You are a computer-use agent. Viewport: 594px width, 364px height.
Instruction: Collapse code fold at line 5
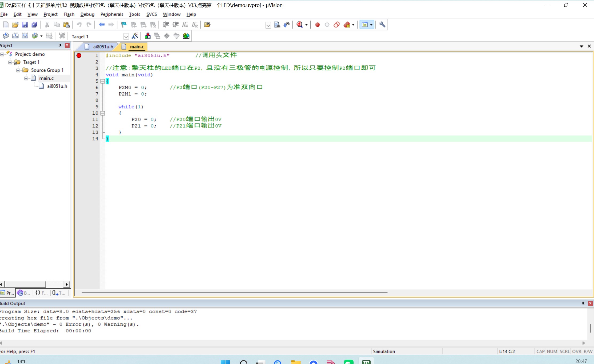pyautogui.click(x=102, y=81)
